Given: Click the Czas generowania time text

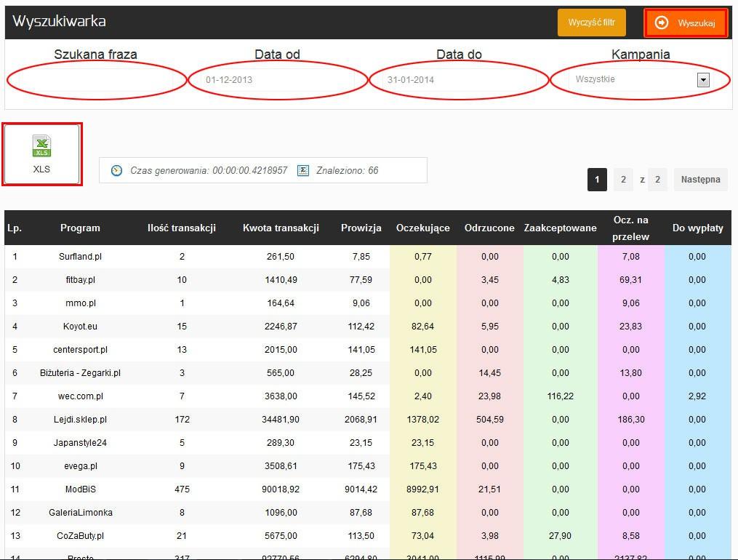Looking at the screenshot, I should click(209, 170).
